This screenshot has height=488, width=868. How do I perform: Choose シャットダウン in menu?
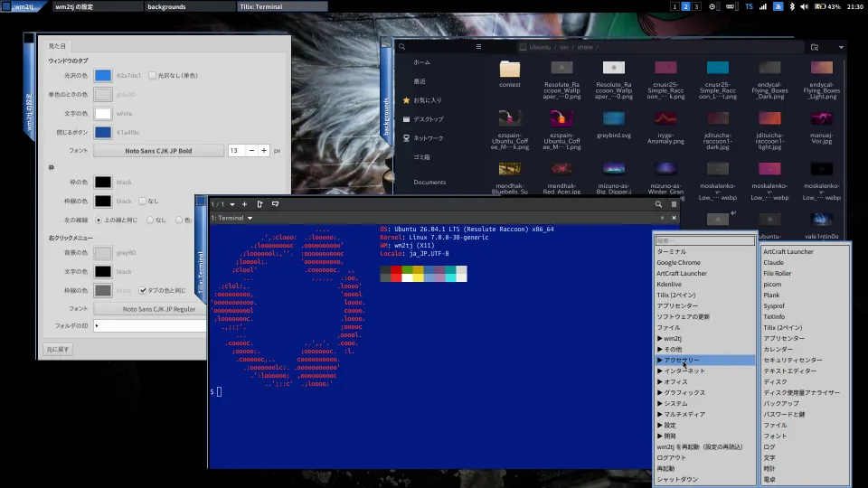(x=704, y=479)
